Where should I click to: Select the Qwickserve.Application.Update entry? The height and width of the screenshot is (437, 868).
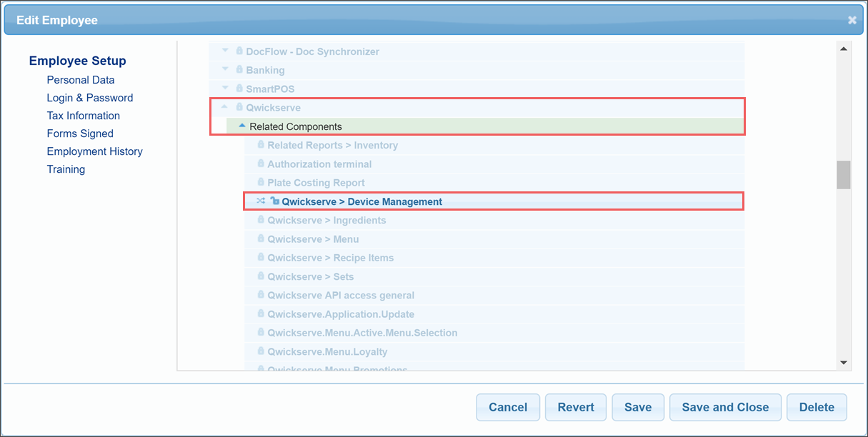pos(341,313)
